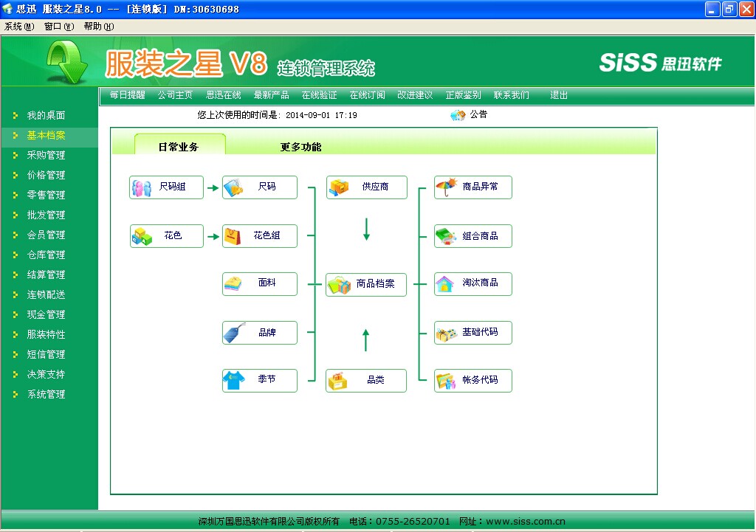This screenshot has width=756, height=532.
Task: Open the 花色组 shopping bag icon
Action: (233, 236)
